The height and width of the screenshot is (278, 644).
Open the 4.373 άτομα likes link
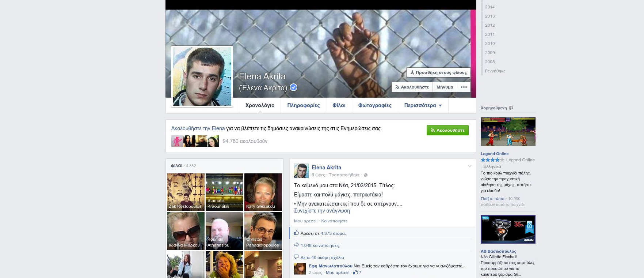click(x=333, y=233)
